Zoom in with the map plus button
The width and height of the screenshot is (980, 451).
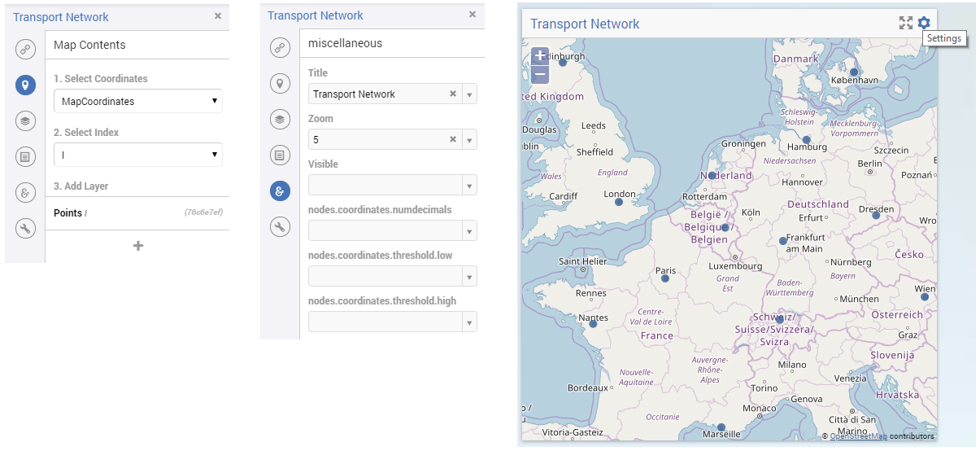click(x=540, y=56)
